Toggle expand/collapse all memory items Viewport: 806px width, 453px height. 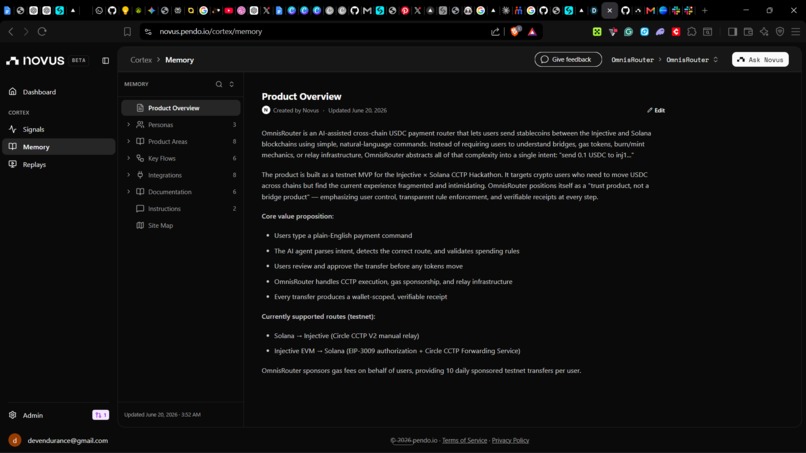click(231, 84)
